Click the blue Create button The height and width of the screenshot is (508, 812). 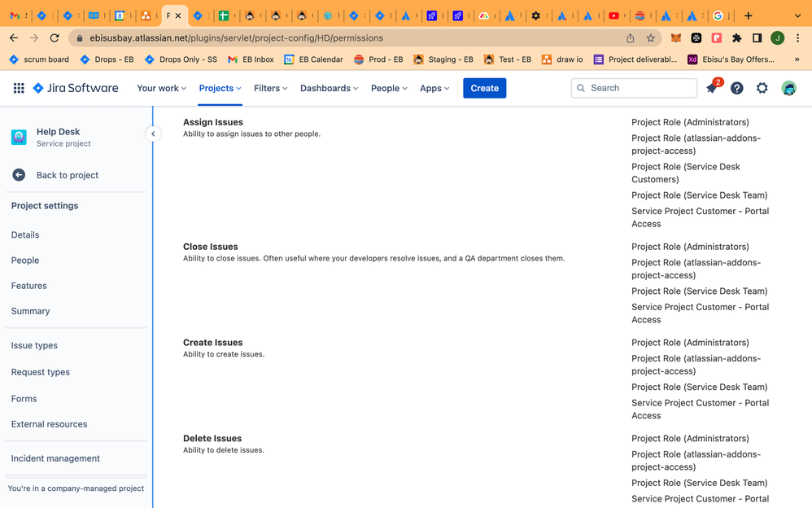click(484, 88)
